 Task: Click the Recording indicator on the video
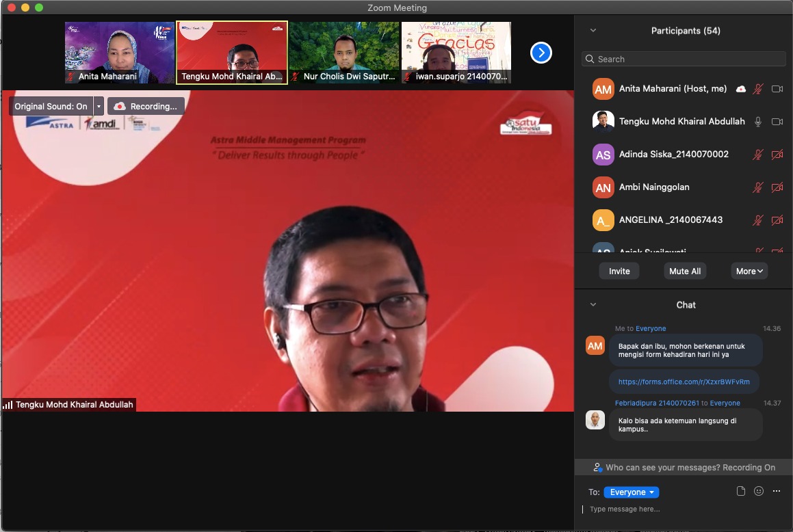pyautogui.click(x=146, y=106)
